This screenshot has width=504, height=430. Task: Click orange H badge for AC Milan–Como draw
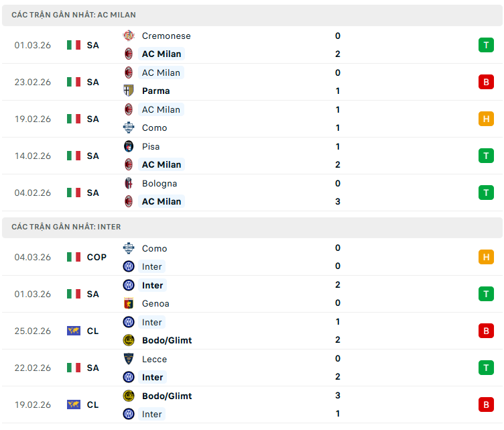(485, 119)
